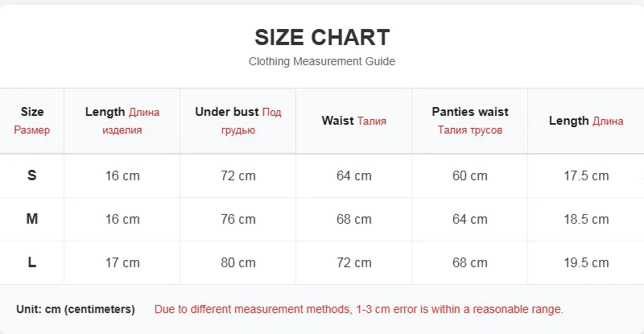Select the Waist Талия column header
This screenshot has width=644, height=334.
(x=354, y=121)
